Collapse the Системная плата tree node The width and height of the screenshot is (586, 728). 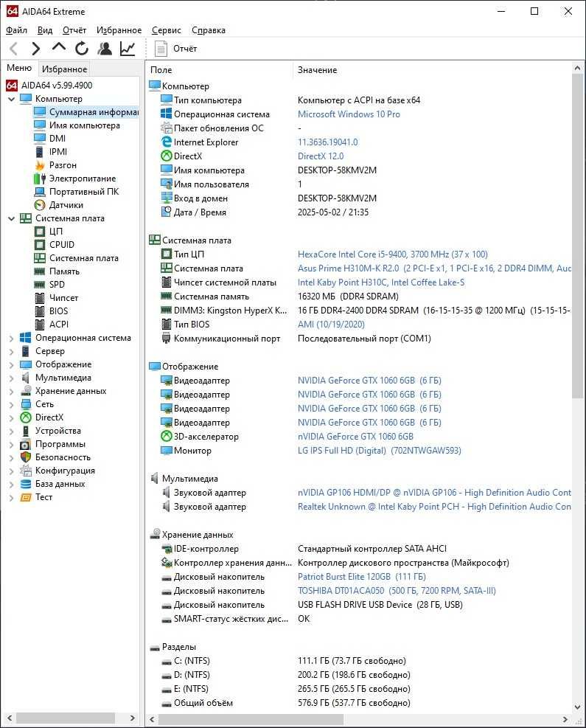click(12, 218)
